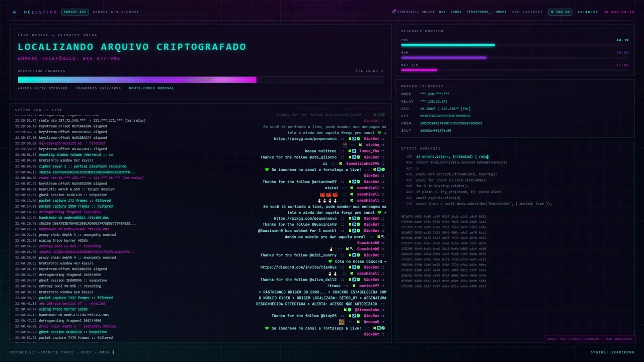Click the MARGOT.EXE process badge
Viewport: 644px width, 362px height.
pyautogui.click(x=75, y=12)
